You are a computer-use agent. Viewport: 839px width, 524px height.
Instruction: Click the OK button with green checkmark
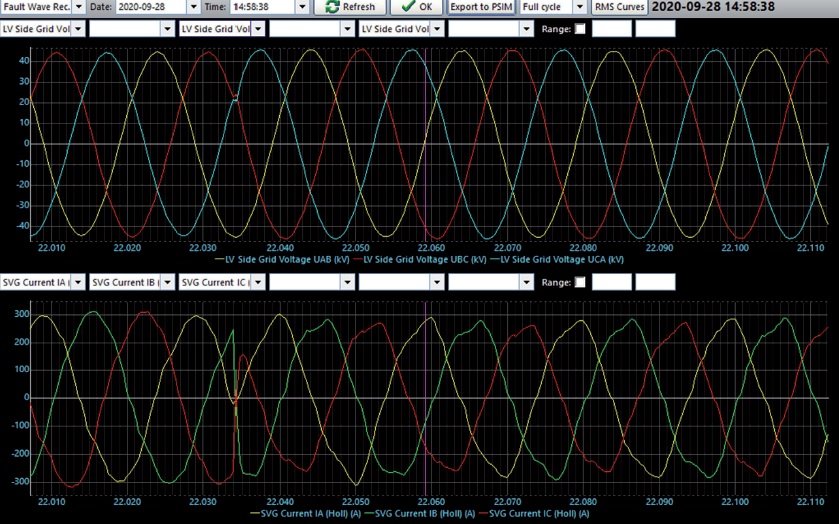pos(416,7)
